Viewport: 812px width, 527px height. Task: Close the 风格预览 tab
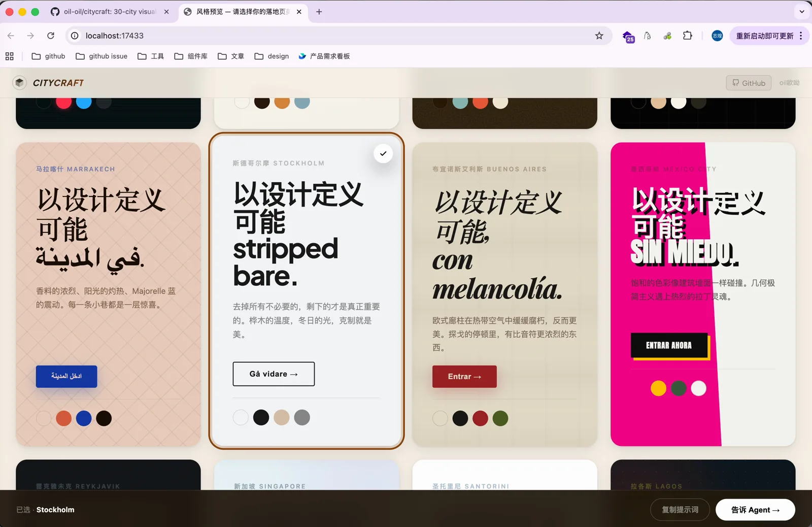[x=299, y=12]
